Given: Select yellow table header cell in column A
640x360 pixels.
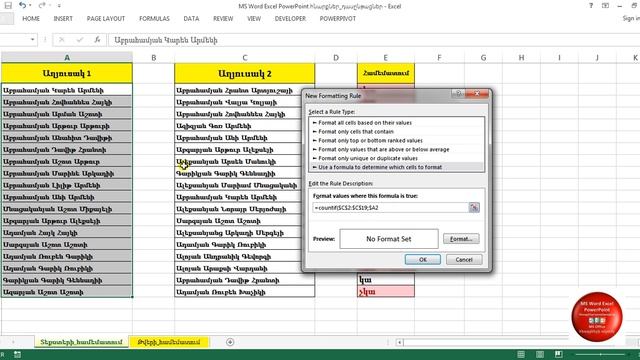Looking at the screenshot, I should pos(67,73).
